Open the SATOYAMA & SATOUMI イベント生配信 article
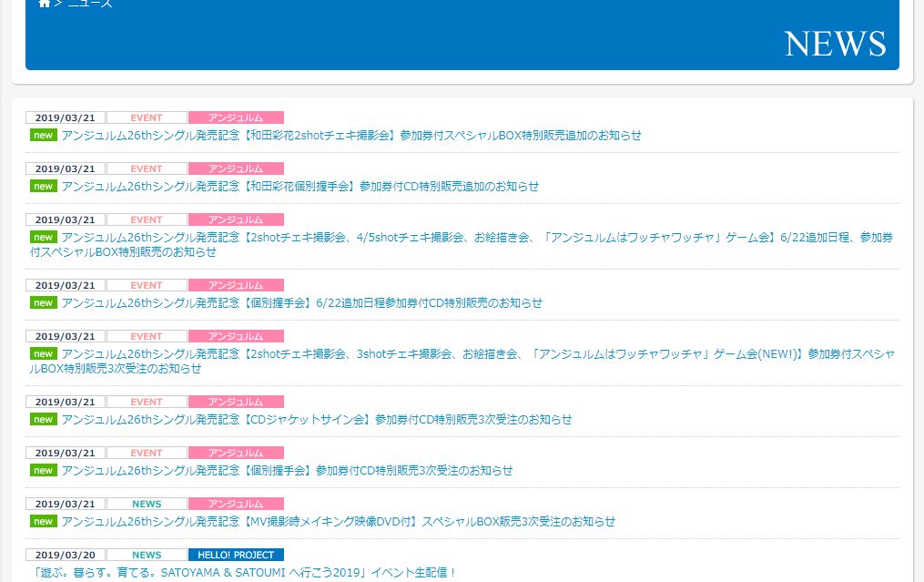Screen dimensions: 924x582 pyautogui.click(x=245, y=573)
